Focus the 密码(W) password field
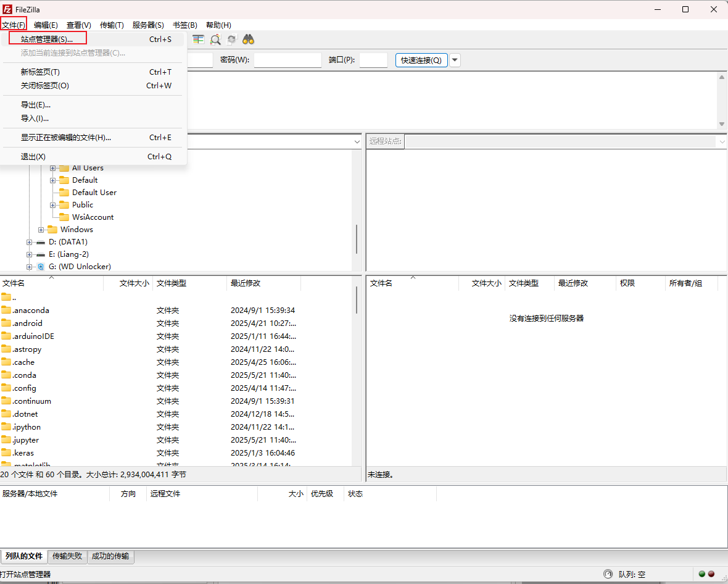728x584 pixels. click(x=287, y=60)
